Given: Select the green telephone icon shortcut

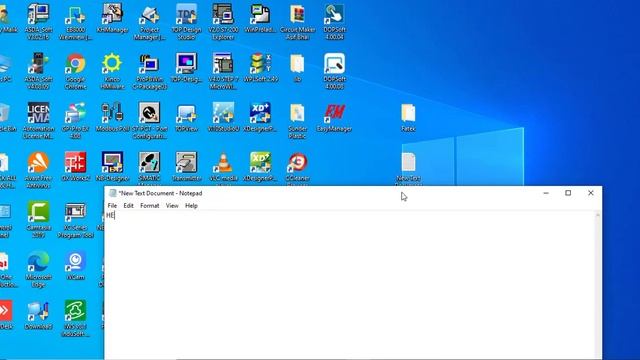Looking at the screenshot, I should point(76,318).
